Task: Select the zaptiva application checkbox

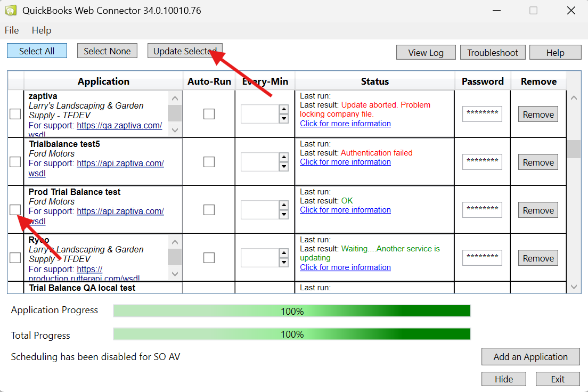Action: [15, 114]
